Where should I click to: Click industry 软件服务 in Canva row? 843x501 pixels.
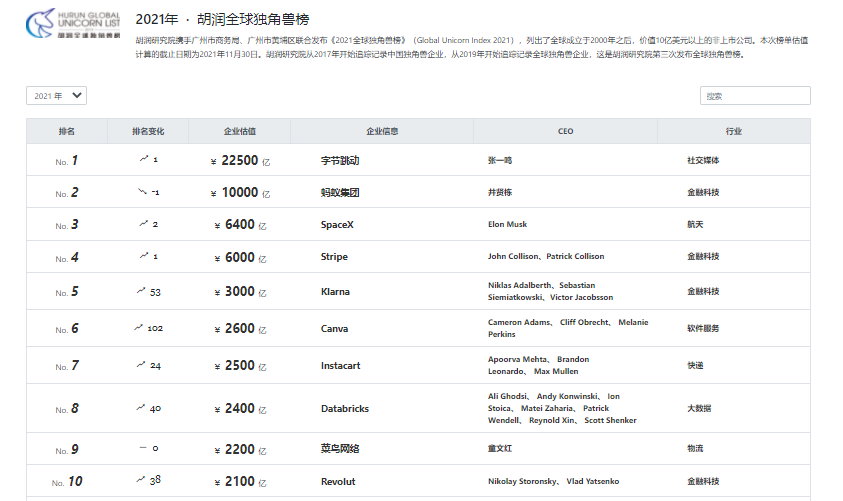703,328
